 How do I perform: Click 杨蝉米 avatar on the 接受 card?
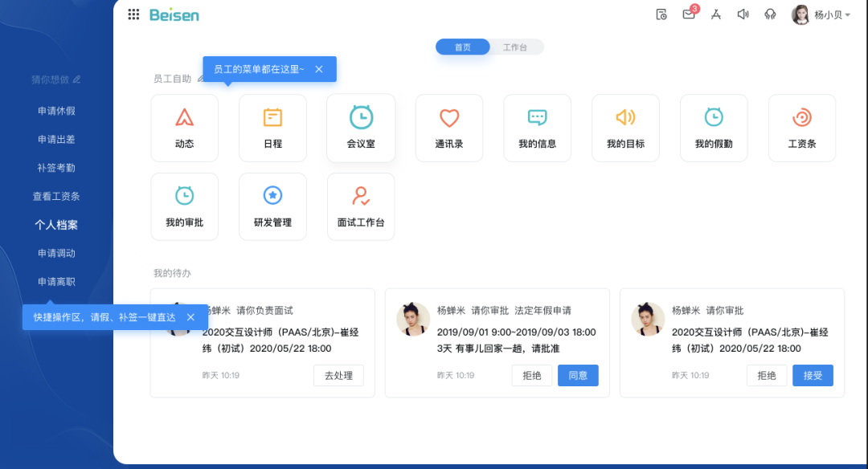(648, 319)
